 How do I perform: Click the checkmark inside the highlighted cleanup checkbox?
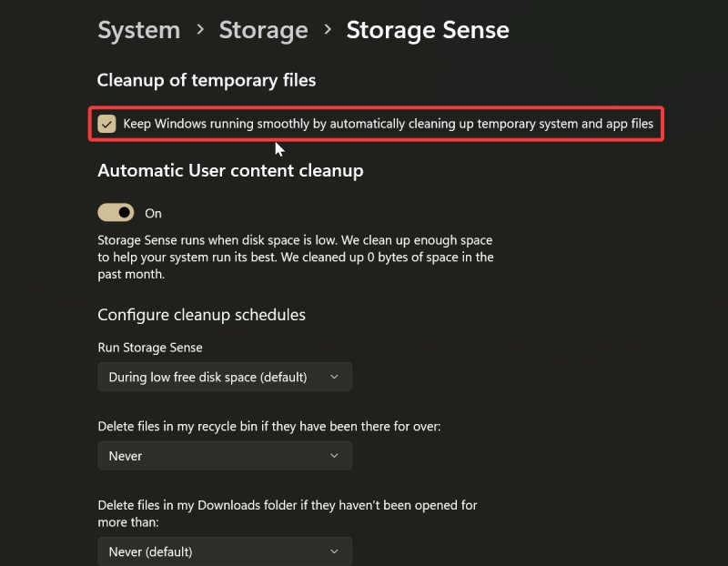(x=106, y=124)
